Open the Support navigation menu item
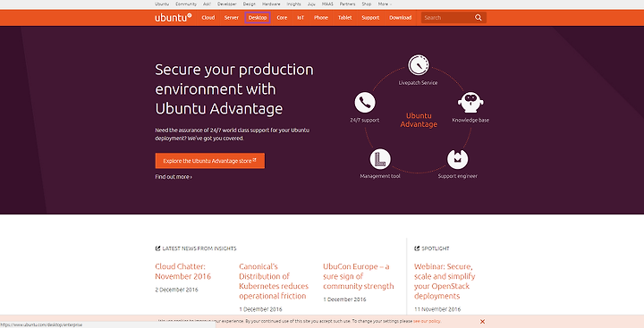The image size is (644, 328). tap(370, 18)
